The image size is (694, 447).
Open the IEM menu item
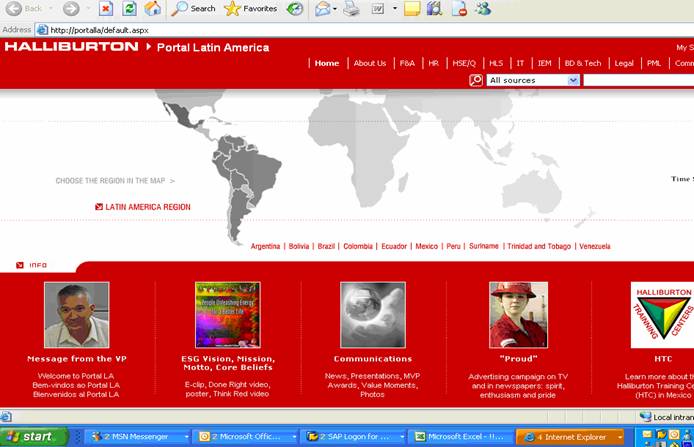coord(544,63)
